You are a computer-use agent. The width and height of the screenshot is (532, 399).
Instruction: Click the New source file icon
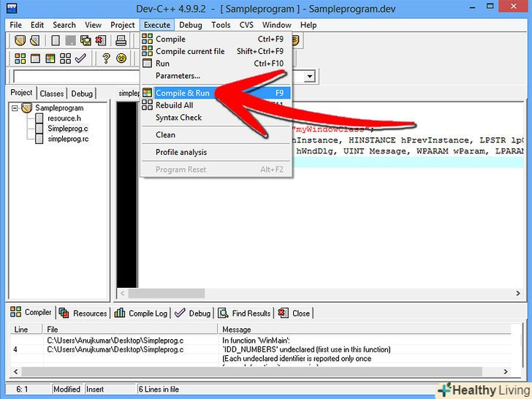[56, 40]
